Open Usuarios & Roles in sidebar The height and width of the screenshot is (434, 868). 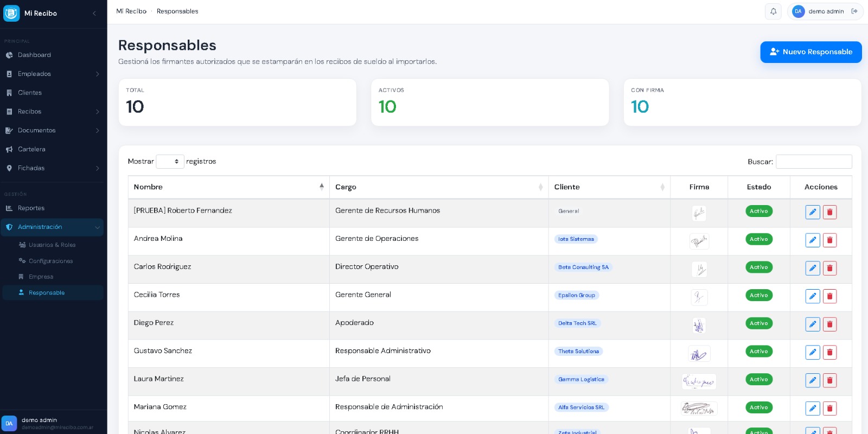click(52, 245)
